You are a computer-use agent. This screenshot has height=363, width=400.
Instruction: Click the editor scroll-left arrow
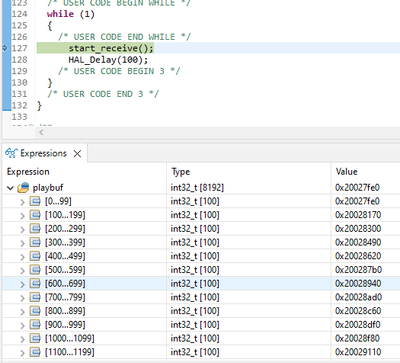[41, 132]
